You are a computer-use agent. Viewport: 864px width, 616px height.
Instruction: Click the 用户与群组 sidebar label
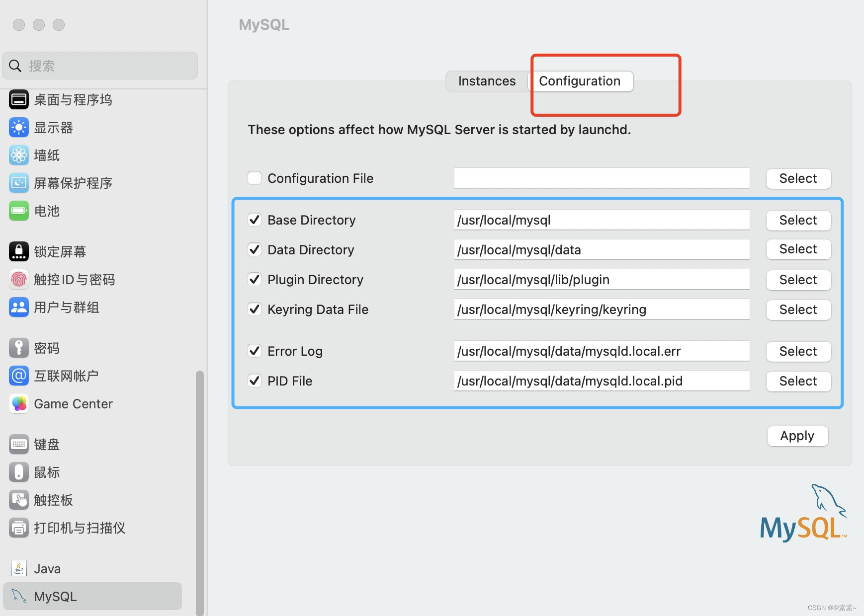click(x=67, y=308)
